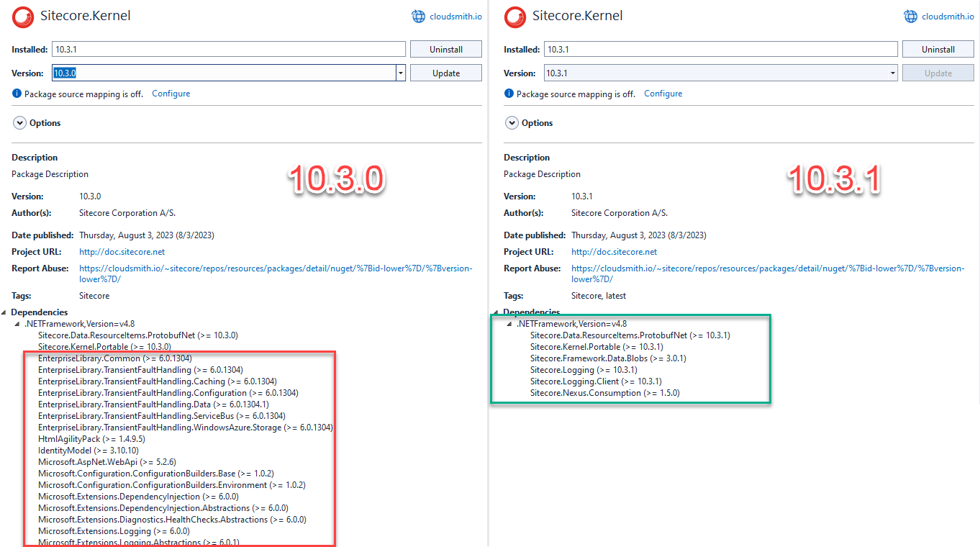The height and width of the screenshot is (547, 980).
Task: Click the Installed field in left panel
Action: point(229,50)
